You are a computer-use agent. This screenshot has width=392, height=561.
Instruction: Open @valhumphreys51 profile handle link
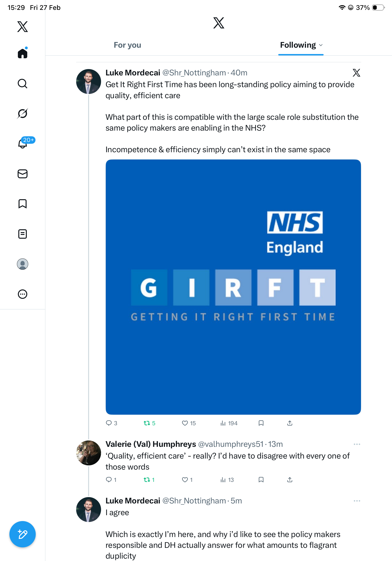(x=231, y=444)
